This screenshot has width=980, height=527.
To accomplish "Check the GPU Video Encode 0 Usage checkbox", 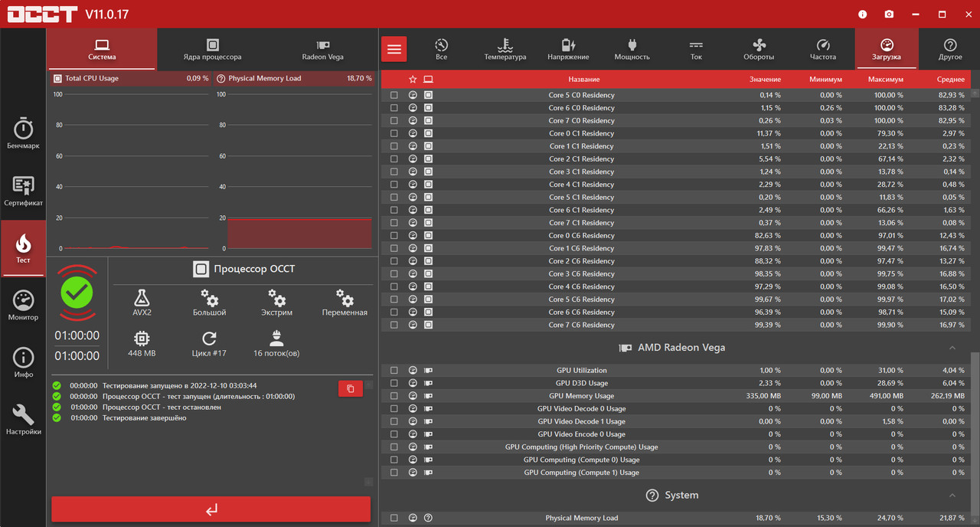I will (394, 434).
